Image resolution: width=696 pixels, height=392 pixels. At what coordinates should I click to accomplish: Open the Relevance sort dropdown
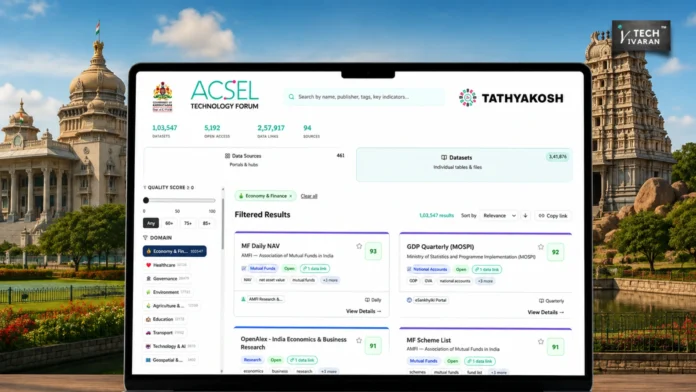(499, 216)
